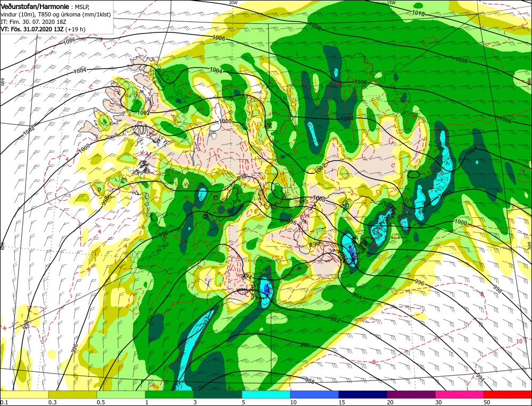Image resolution: width=532 pixels, height=406 pixels.
Task: Click the '990' isobar label south of Iceland
Action: point(305,345)
